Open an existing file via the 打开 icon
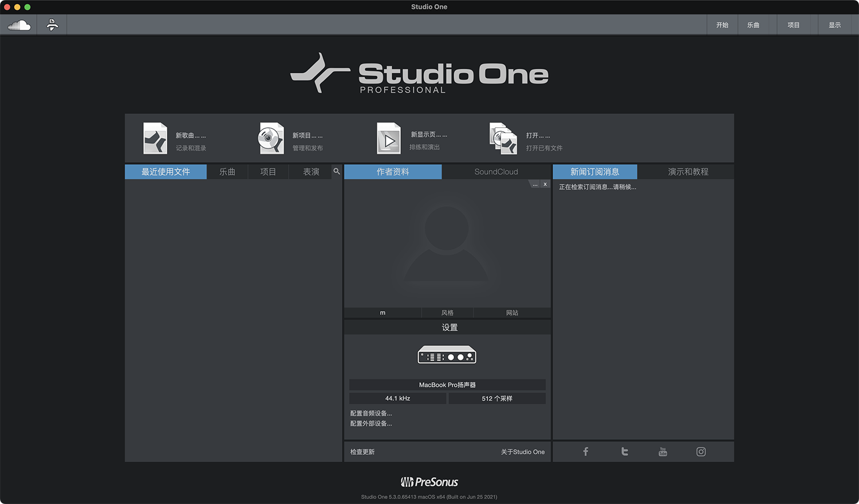Image resolution: width=859 pixels, height=504 pixels. point(503,138)
